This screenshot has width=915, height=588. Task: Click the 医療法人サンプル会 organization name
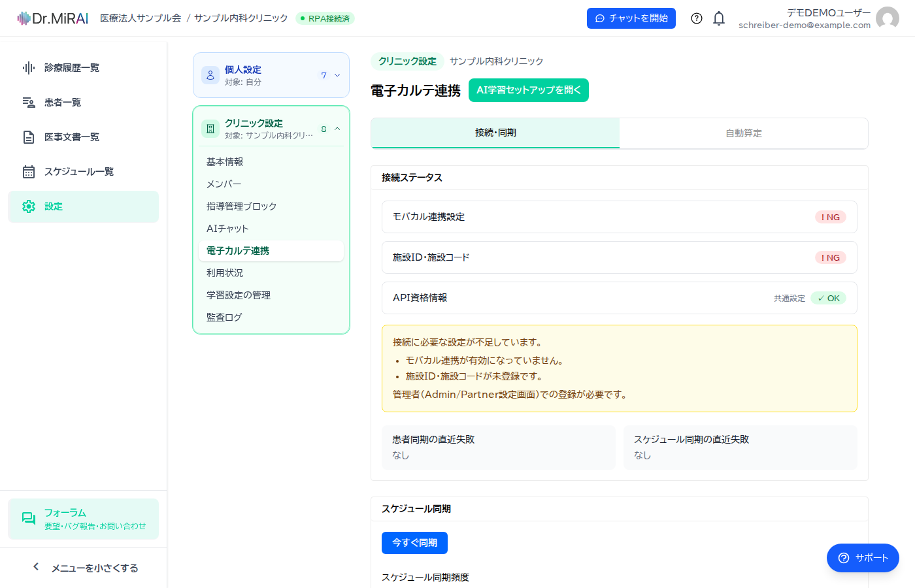pyautogui.click(x=141, y=18)
